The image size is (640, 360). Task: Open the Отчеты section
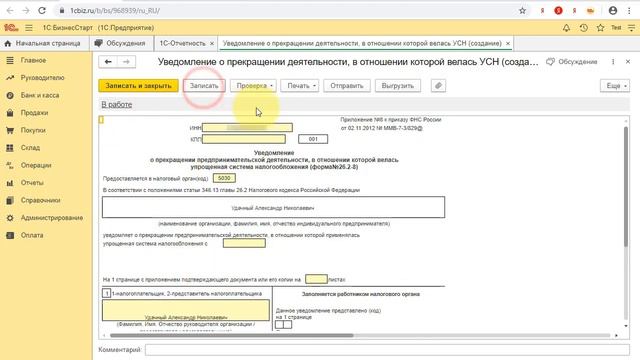32,183
